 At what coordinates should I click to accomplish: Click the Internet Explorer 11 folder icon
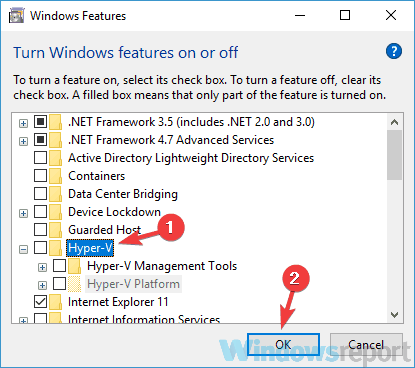[56, 302]
